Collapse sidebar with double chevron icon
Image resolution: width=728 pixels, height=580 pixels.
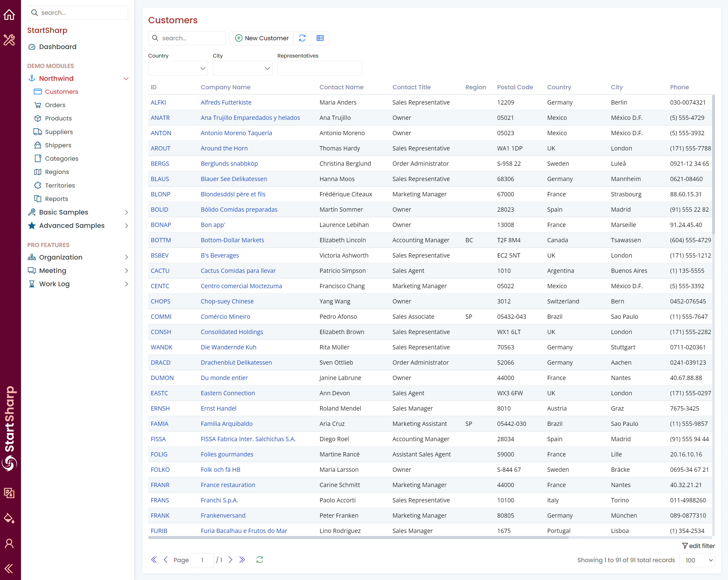click(x=9, y=569)
